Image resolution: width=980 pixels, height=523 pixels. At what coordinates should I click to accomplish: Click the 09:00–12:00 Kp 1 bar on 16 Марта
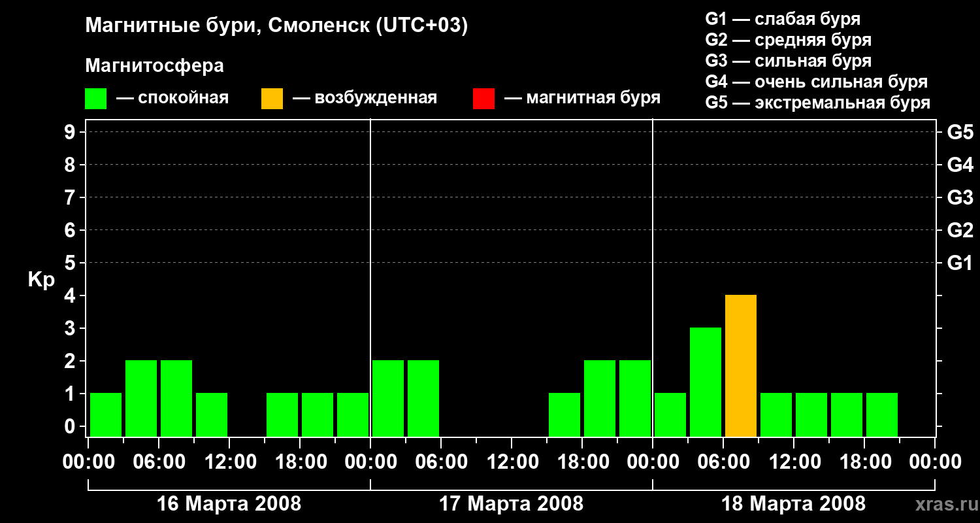click(x=212, y=414)
